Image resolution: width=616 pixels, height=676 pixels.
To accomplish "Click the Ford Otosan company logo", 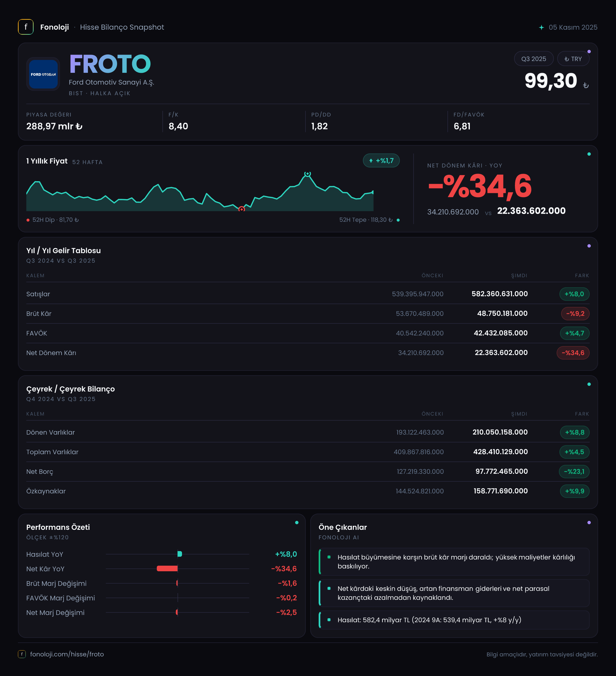I will [43, 74].
